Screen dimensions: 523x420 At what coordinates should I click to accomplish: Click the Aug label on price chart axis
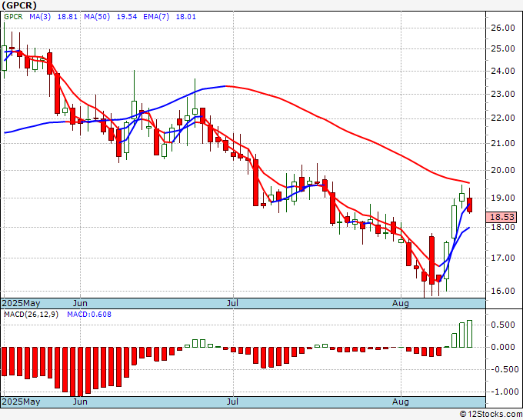pyautogui.click(x=400, y=303)
